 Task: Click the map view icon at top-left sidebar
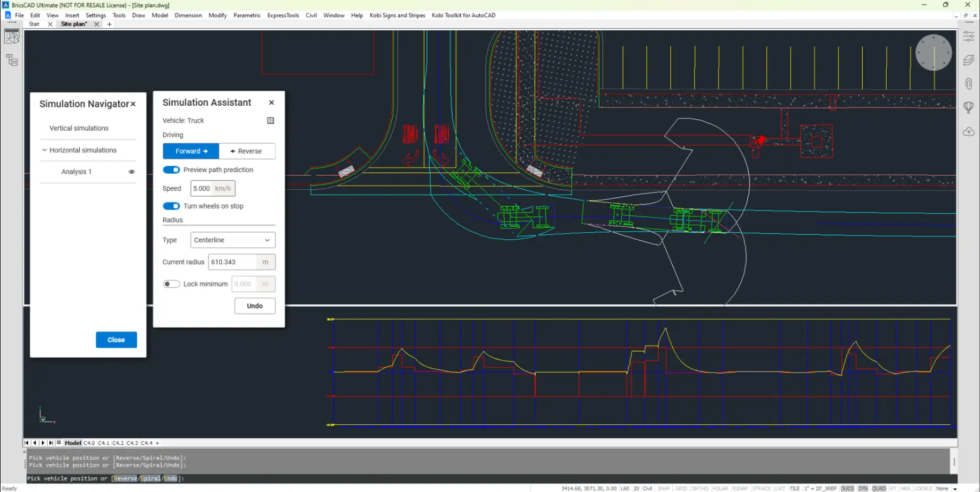point(11,36)
